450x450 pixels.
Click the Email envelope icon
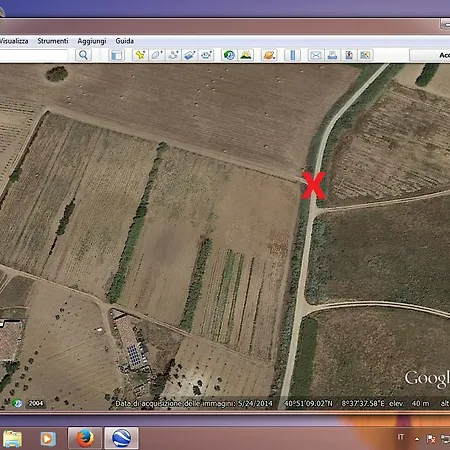pyautogui.click(x=316, y=55)
